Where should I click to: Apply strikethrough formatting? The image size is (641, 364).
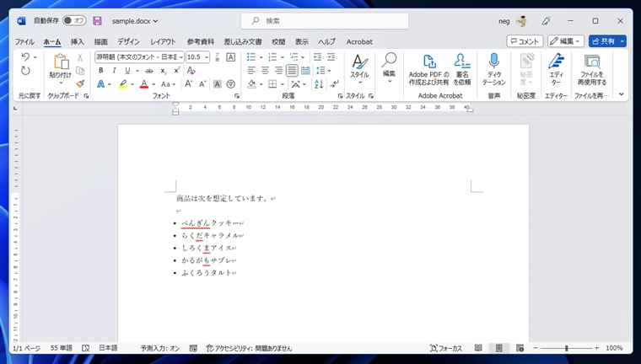149,71
